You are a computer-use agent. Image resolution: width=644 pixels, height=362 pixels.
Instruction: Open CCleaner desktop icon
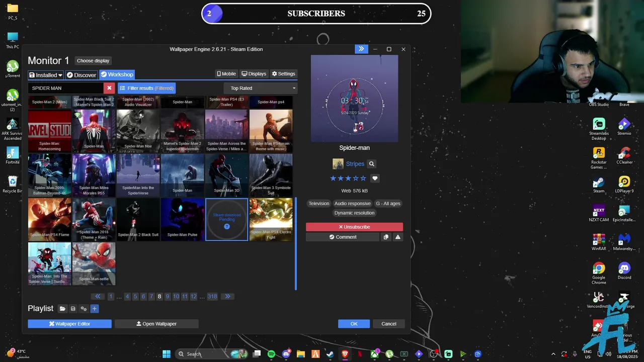624,155
